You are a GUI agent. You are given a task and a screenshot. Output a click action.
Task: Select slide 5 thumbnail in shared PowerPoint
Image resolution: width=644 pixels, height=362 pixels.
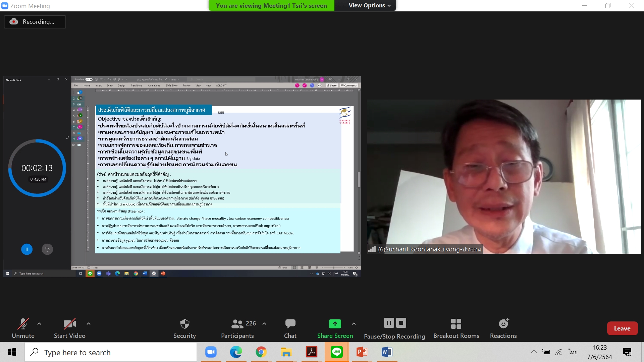79,116
